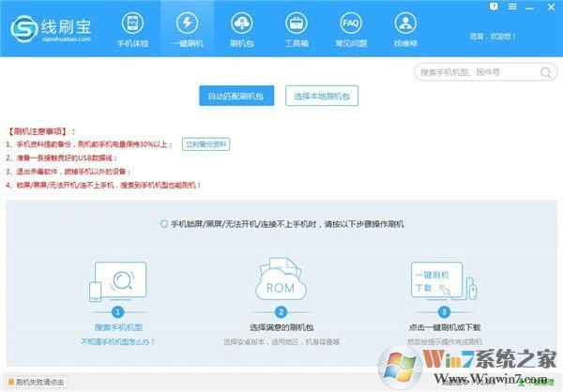The image size is (563, 392).
Task: Click the 【刷机注意事项】 heading
Action: (x=40, y=131)
